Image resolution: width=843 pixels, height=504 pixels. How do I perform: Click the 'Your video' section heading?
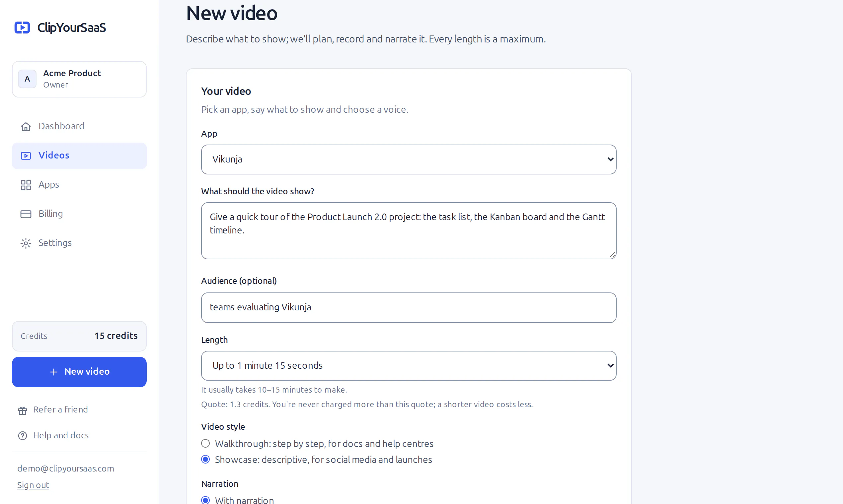coord(226,91)
